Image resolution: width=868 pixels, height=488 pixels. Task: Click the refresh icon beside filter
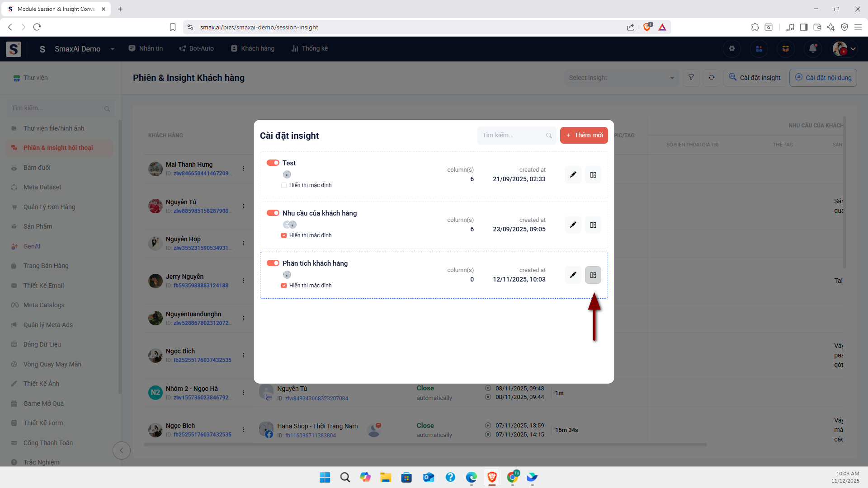point(711,78)
